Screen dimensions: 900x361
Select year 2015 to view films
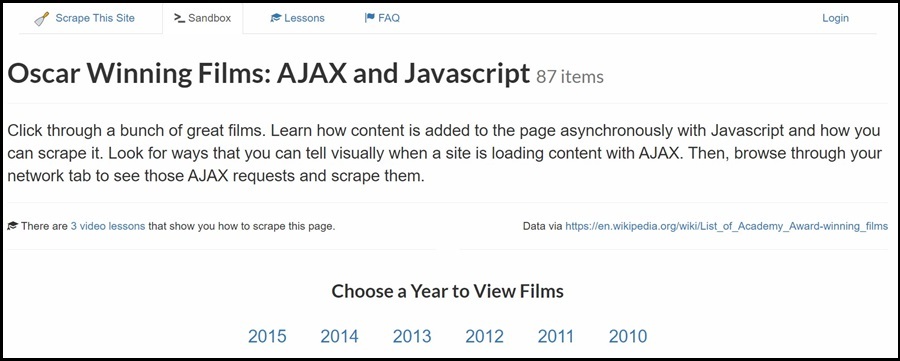coord(267,336)
